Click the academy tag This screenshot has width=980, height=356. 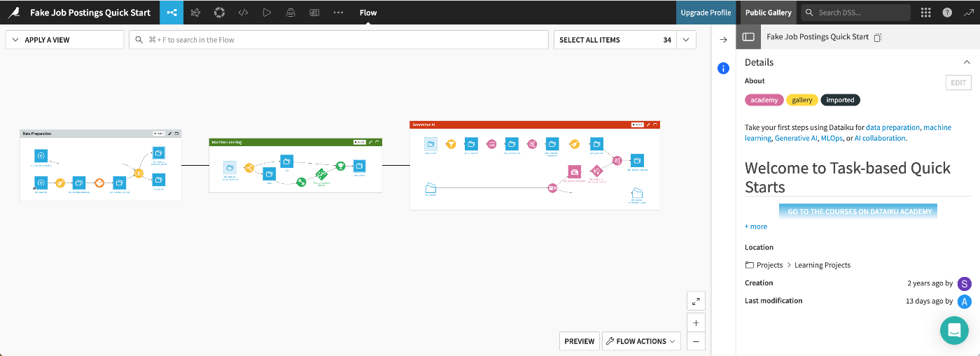point(764,100)
